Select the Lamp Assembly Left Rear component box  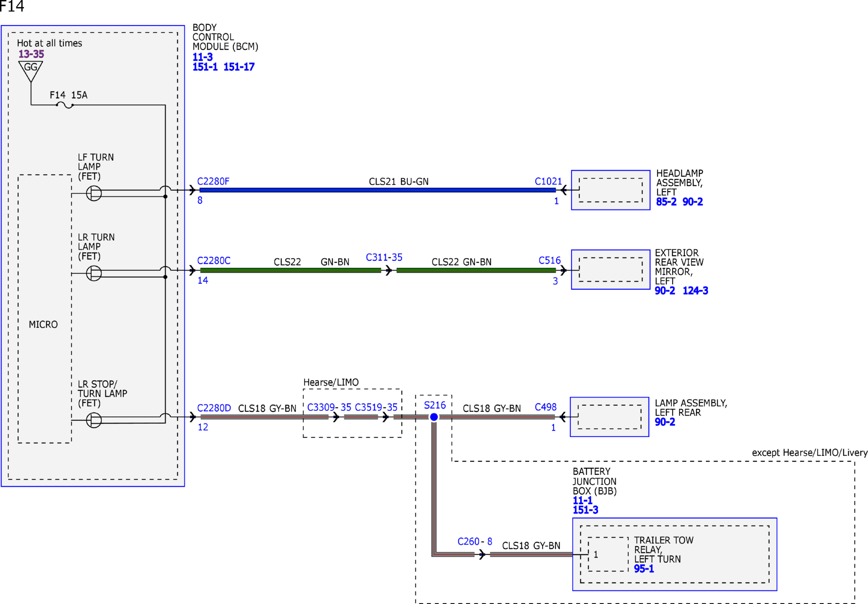click(x=609, y=417)
